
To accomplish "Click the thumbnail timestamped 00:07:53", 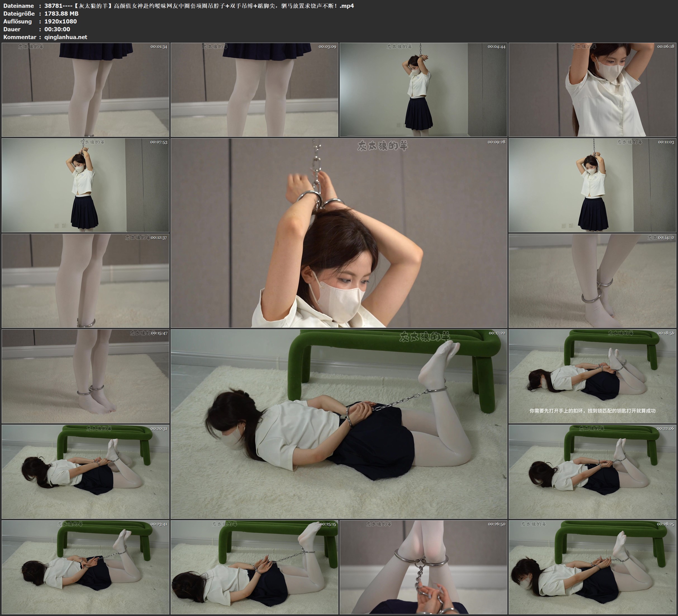I will point(85,185).
